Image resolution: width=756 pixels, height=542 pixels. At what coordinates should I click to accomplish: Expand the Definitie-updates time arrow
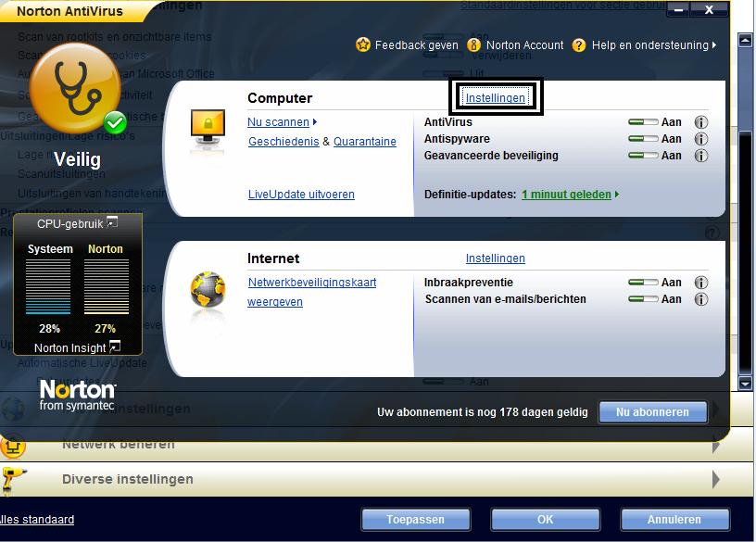pyautogui.click(x=617, y=195)
